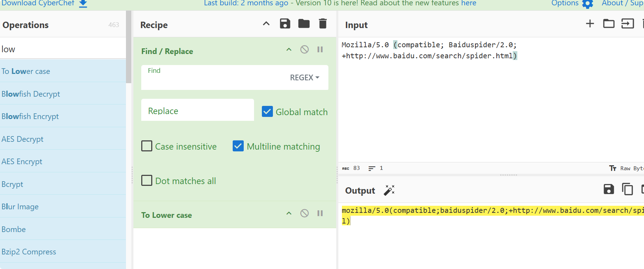Open the REGEX type dropdown
The height and width of the screenshot is (269, 644).
click(305, 77)
